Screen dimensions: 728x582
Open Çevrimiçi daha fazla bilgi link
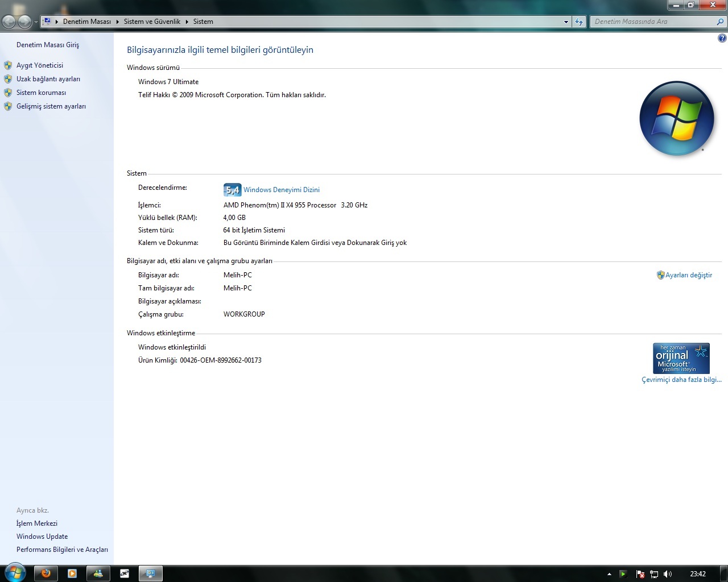click(681, 380)
